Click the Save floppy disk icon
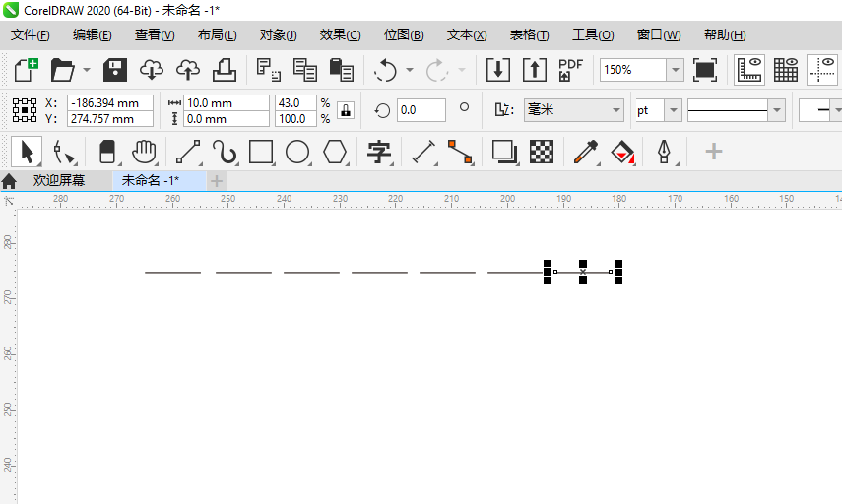 click(115, 70)
